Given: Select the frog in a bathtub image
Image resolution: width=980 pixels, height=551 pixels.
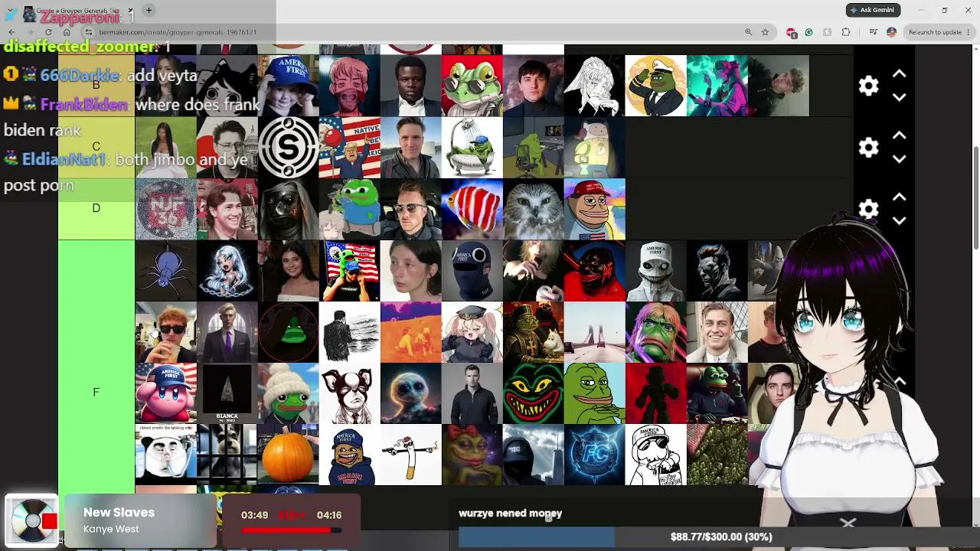Looking at the screenshot, I should (472, 148).
